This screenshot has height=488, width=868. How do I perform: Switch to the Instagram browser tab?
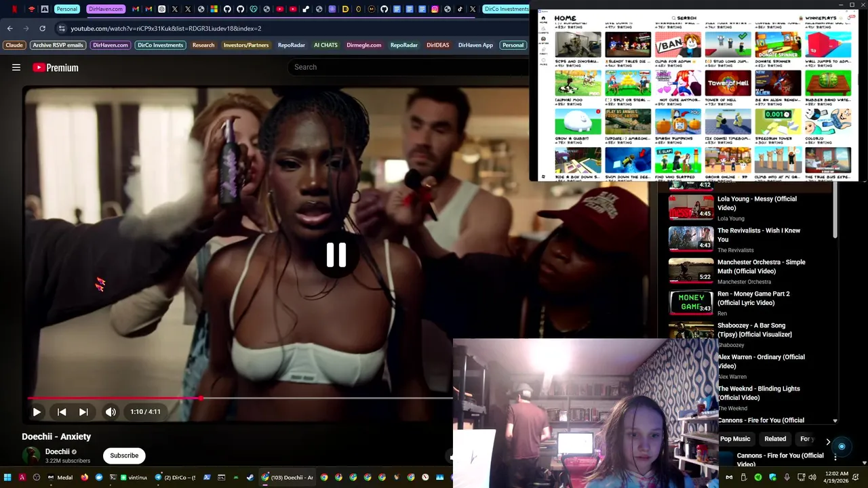click(435, 9)
